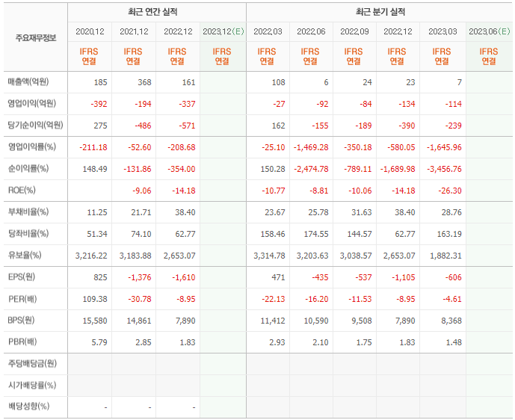515x420 pixels.
Task: Select the EPS(원) row label
Action: click(x=22, y=277)
